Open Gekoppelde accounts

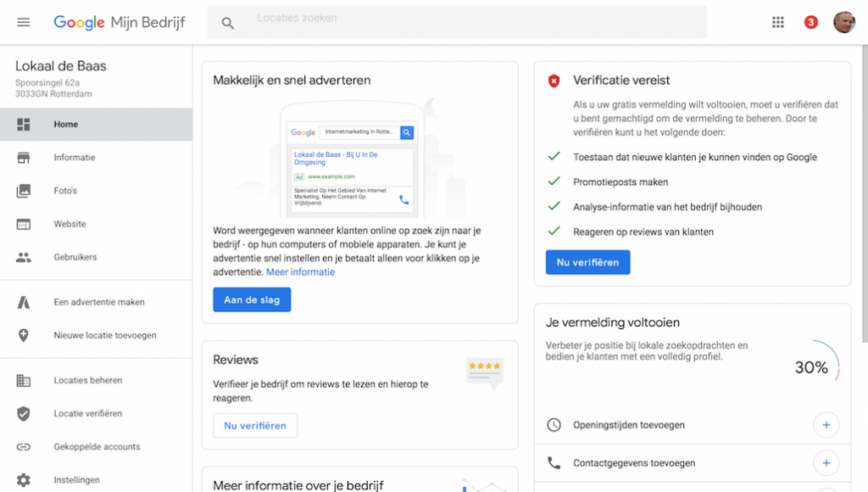[x=97, y=446]
